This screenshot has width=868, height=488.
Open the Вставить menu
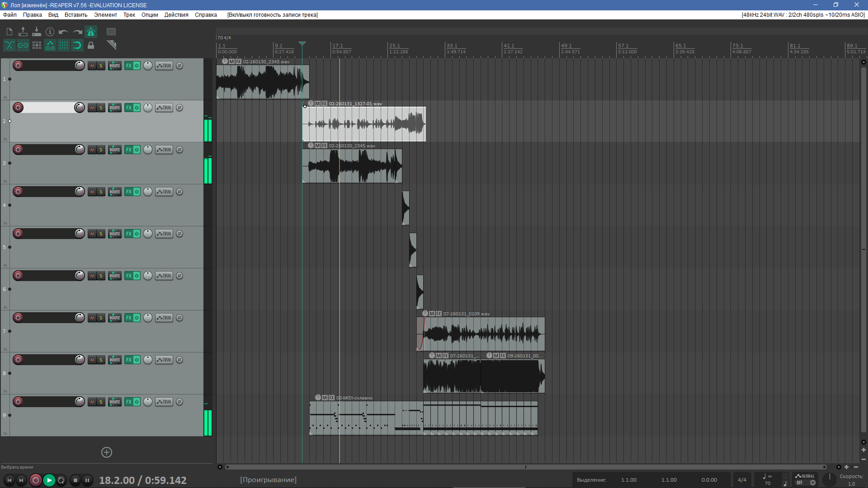click(x=76, y=15)
